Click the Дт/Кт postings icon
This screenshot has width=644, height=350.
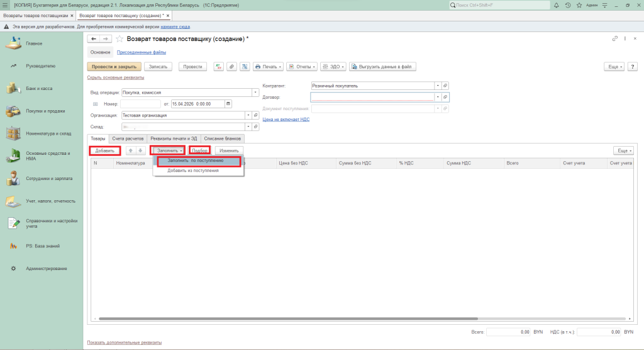219,66
